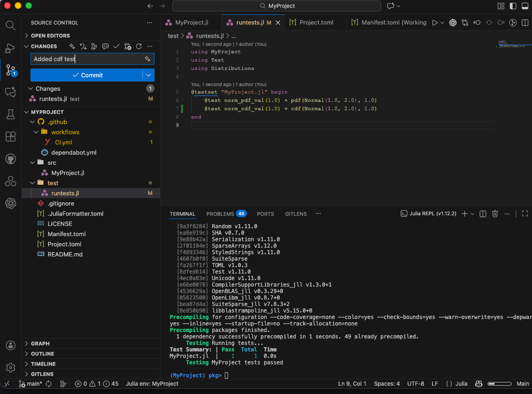This screenshot has height=394, width=532.
Task: Click the ChatGPT icon in editor toolbar
Action: coord(452,23)
